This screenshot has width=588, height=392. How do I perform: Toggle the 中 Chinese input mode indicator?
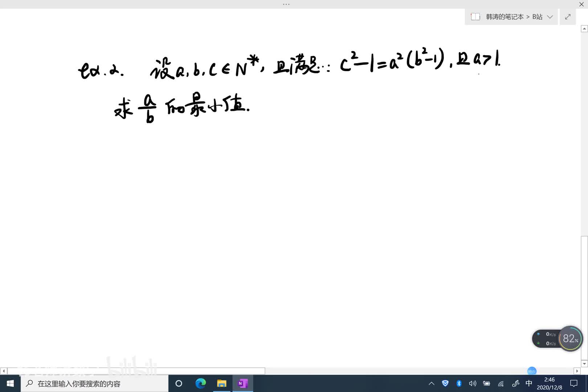529,383
